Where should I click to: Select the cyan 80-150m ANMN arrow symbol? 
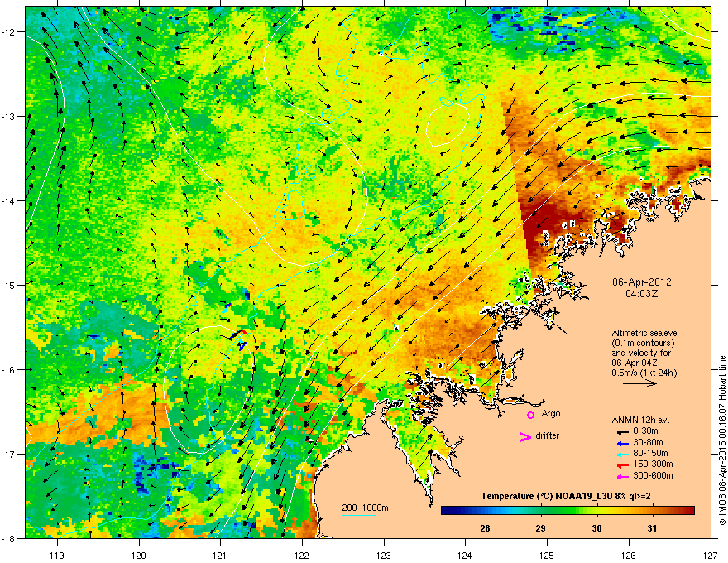click(x=622, y=454)
